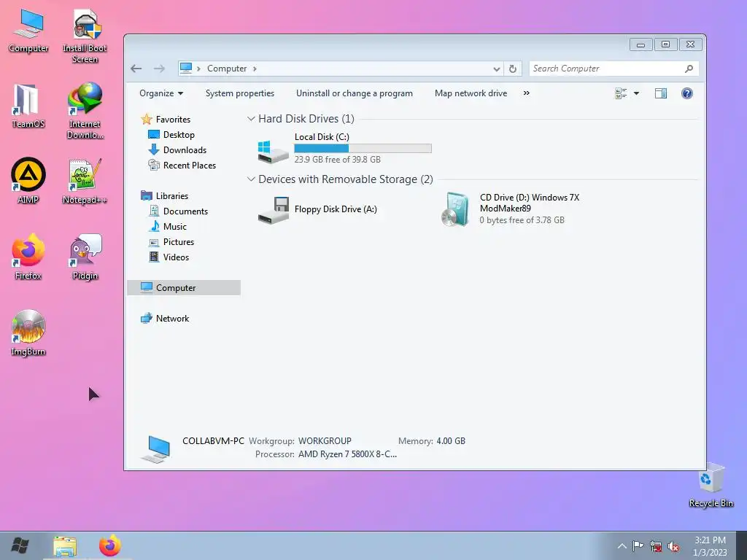
Task: Open the taskbar clock showing 3:21 PM
Action: 710,546
